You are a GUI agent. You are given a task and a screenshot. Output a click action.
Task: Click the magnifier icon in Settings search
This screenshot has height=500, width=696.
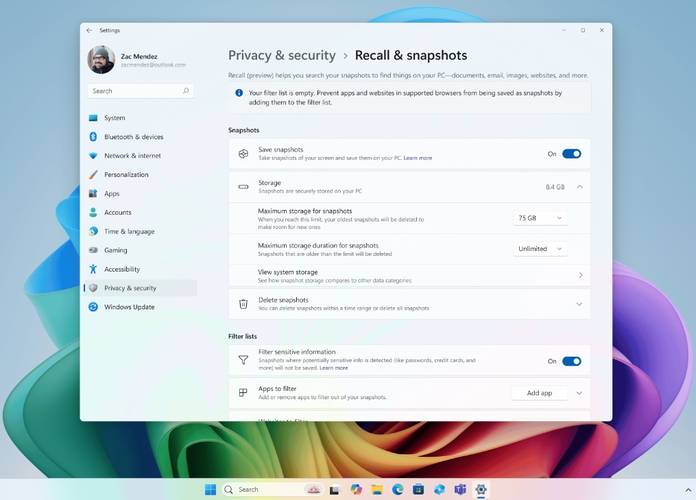186,91
